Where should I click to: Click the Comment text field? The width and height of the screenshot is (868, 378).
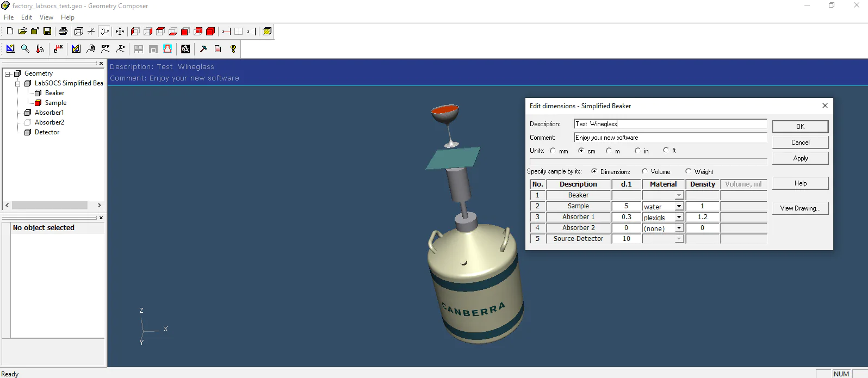pyautogui.click(x=670, y=138)
